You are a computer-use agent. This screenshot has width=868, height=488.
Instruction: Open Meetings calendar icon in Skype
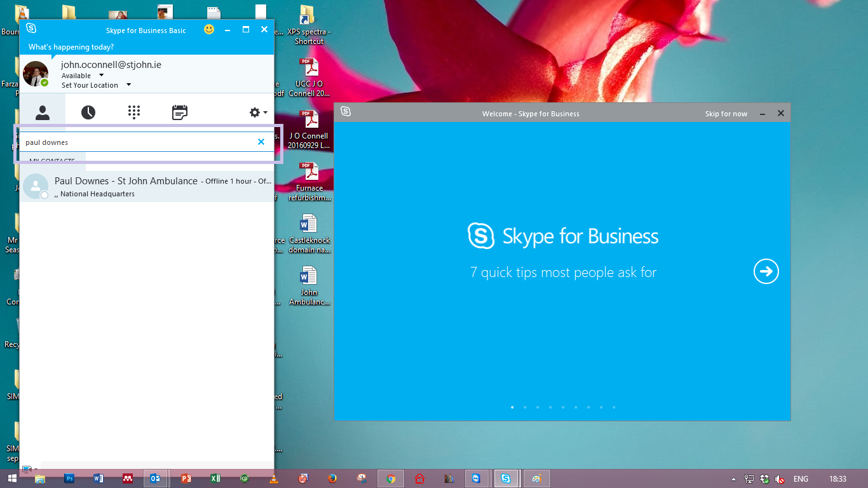[180, 112]
